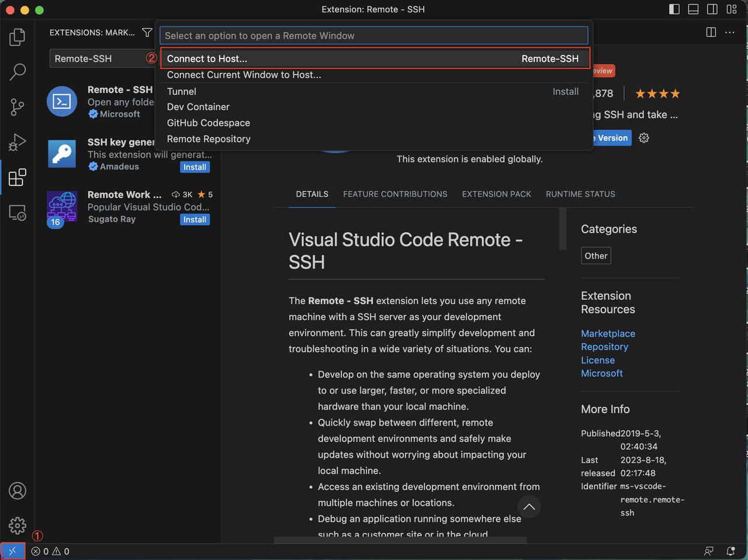Toggle the secondary side bar layout icon
The height and width of the screenshot is (560, 748).
tap(712, 9)
